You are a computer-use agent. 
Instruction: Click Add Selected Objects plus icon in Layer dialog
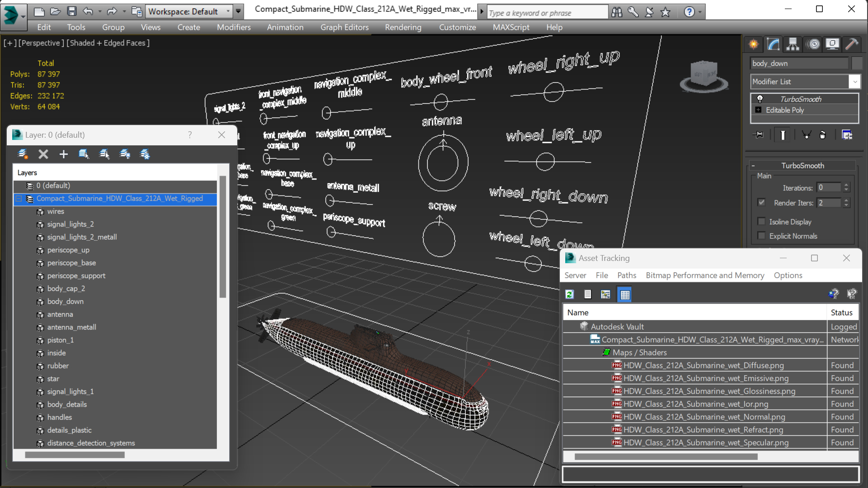coord(63,154)
